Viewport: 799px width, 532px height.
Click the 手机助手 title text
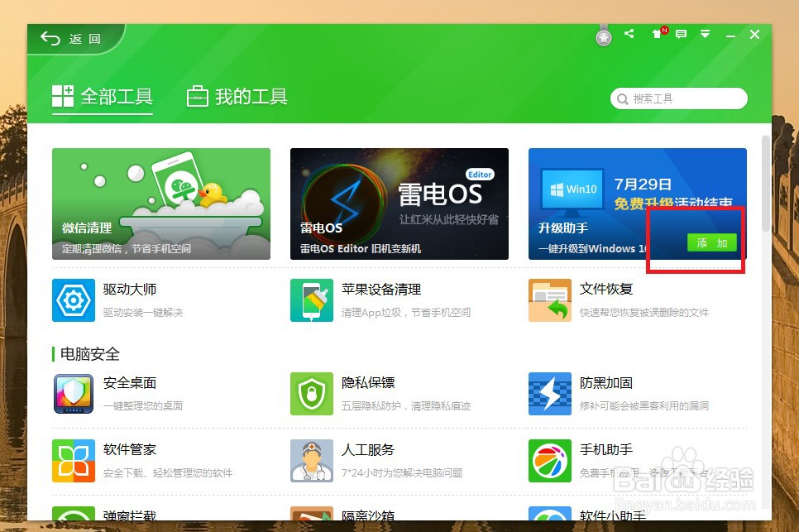click(x=606, y=449)
